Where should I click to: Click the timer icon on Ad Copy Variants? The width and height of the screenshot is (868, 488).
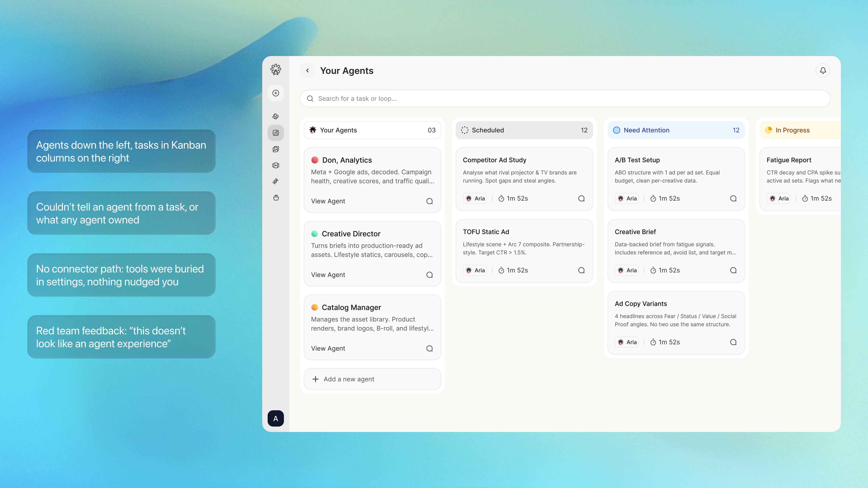[653, 342]
